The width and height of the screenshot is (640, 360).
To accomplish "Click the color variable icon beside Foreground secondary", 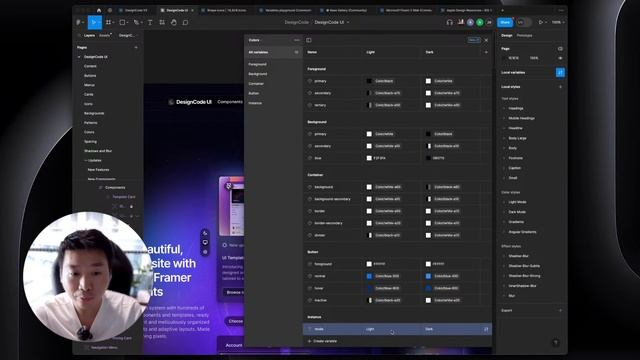I will point(310,93).
